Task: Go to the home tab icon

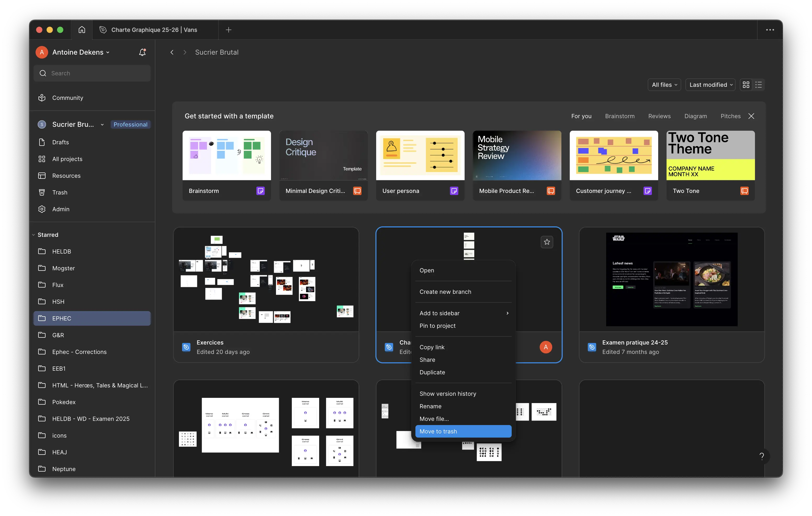Action: coord(82,30)
